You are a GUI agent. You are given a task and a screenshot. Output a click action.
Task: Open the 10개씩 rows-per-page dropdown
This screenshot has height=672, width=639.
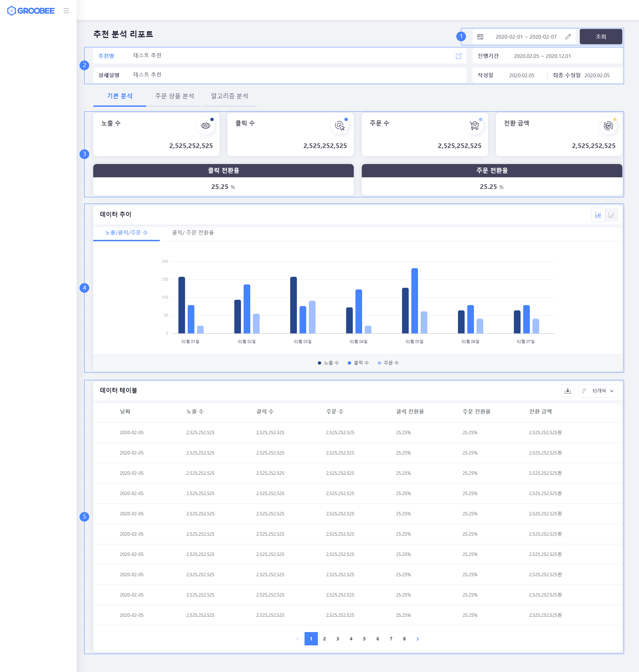(x=598, y=391)
